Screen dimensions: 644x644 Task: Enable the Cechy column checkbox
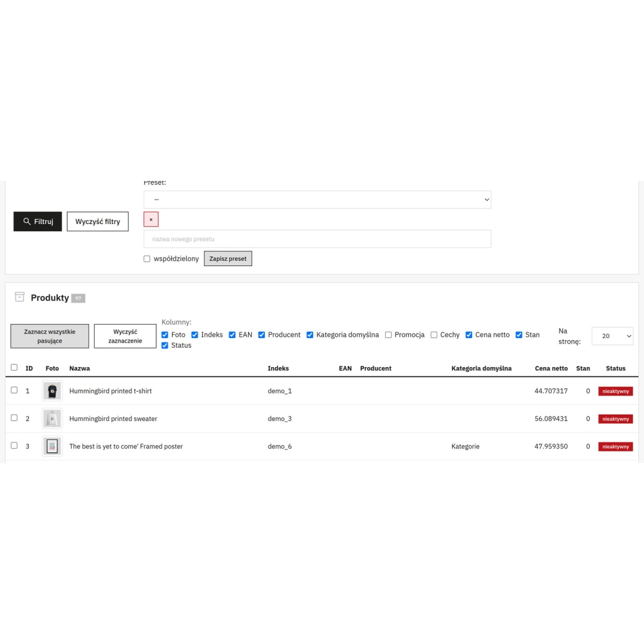(433, 335)
